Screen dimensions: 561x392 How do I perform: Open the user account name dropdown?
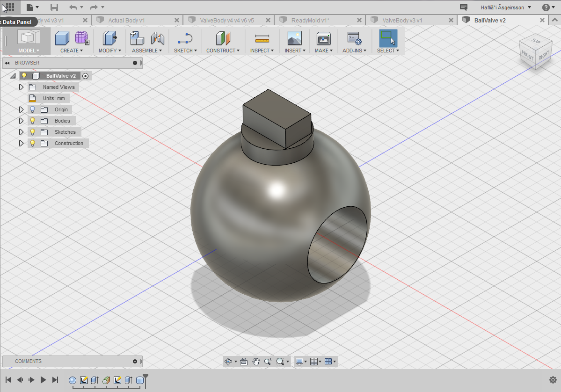506,7
